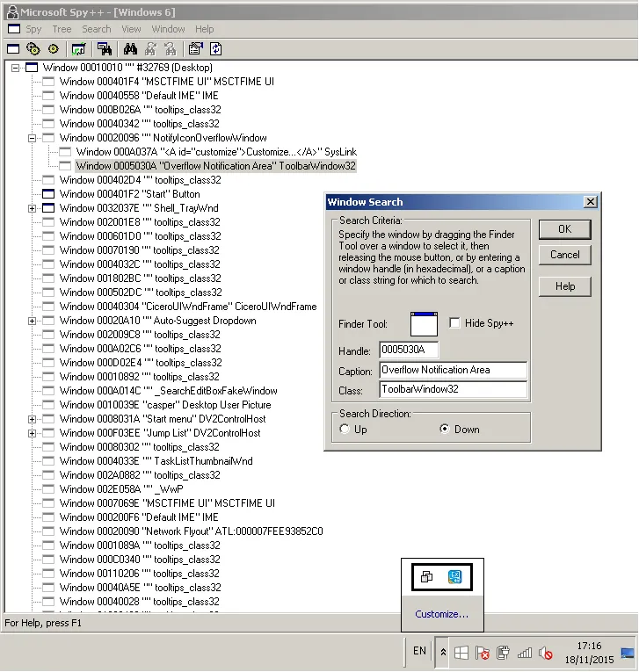Click the EN language indicator on taskbar
This screenshot has width=639, height=672.
pyautogui.click(x=419, y=651)
